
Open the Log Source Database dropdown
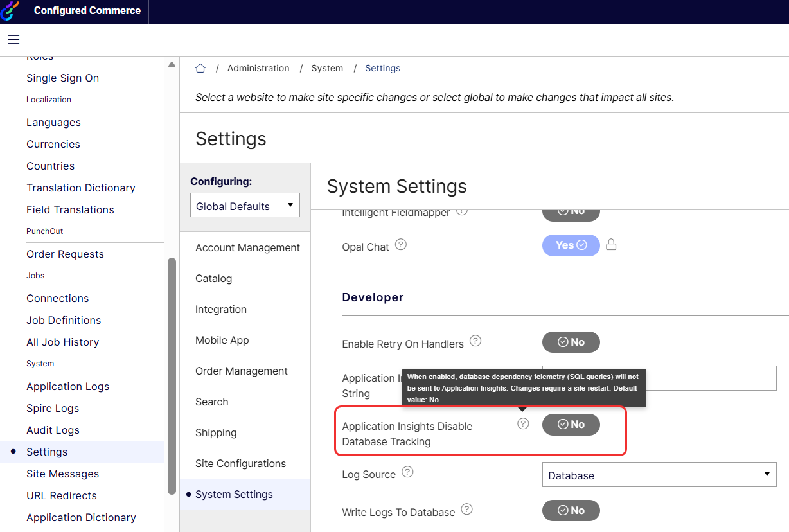[659, 475]
